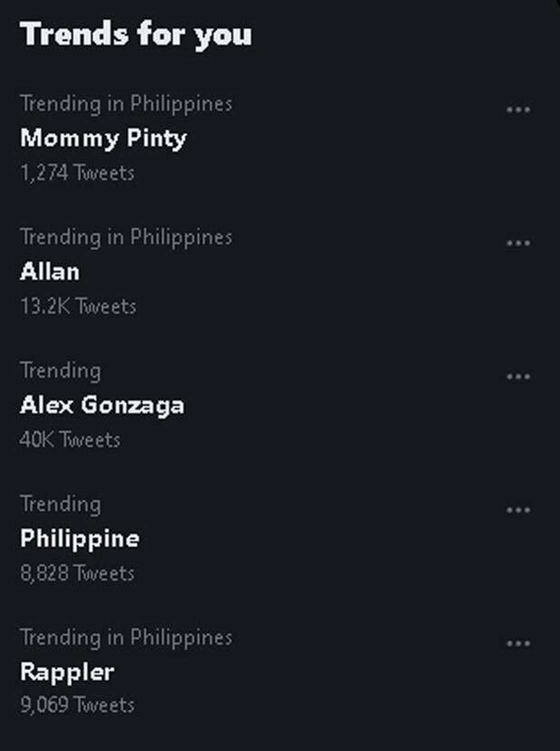Open more options for Allan trend

point(518,243)
